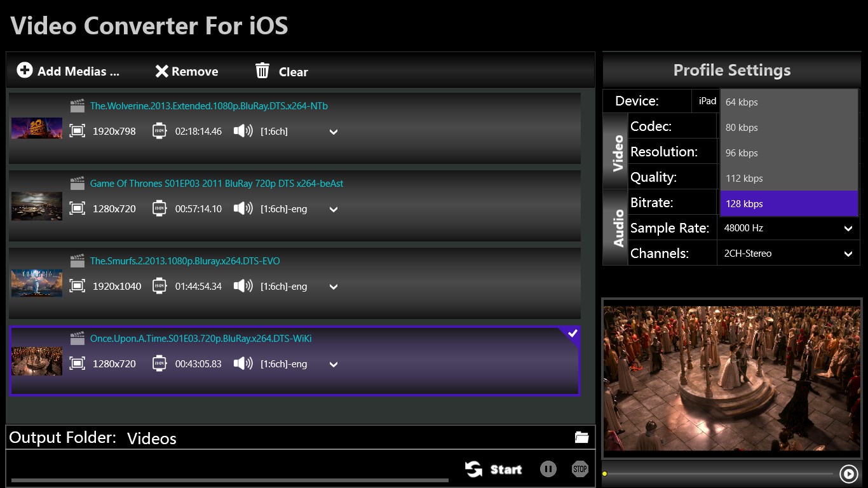Expand the dropdown for The Wolverine entry
Viewport: 868px width, 488px height.
[x=333, y=132]
